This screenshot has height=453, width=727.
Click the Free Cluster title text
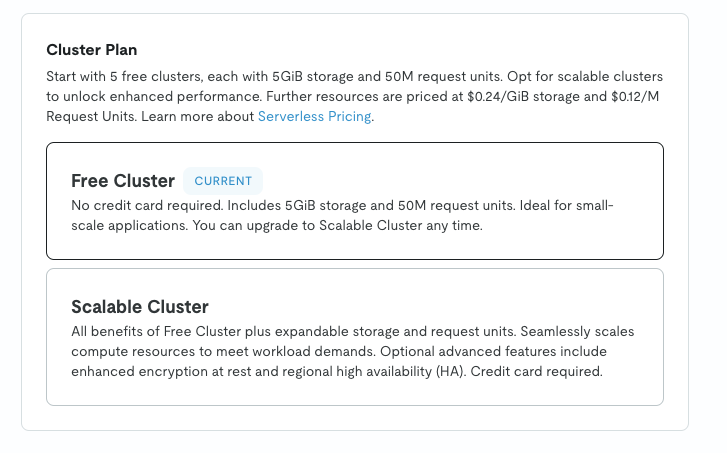click(x=123, y=181)
